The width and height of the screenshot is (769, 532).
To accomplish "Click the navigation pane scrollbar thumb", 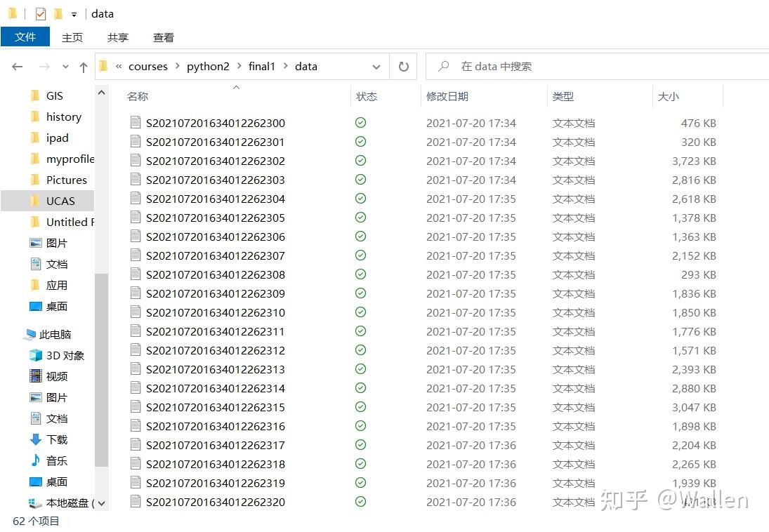I will [x=102, y=370].
